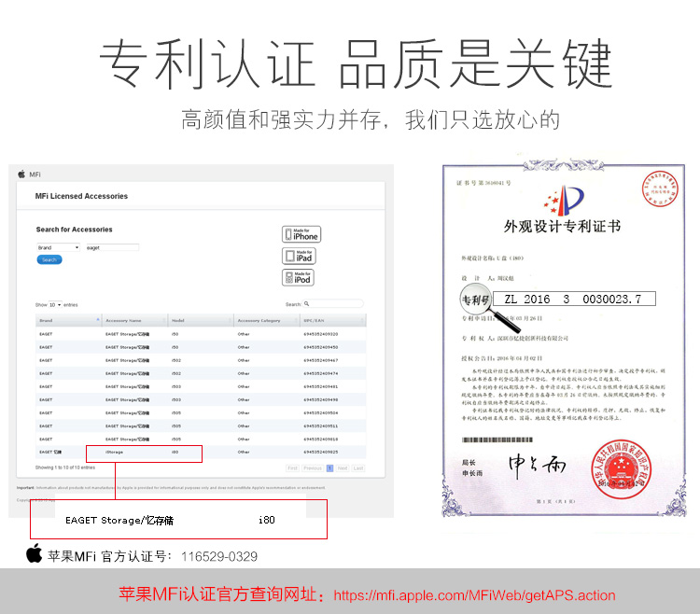This screenshot has width=700, height=614.
Task: Open the mfi.apple.com/MFiWeb/getAPS.action link
Action: coord(474,595)
